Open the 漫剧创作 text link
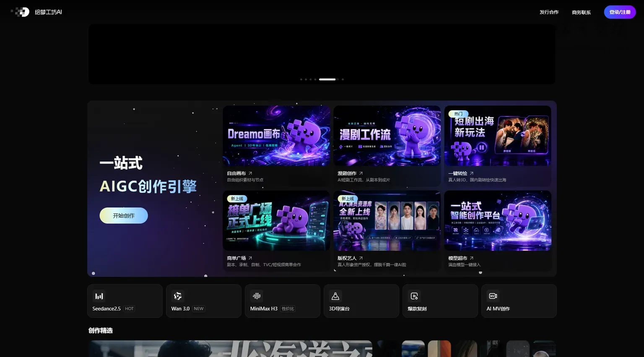 (347, 173)
